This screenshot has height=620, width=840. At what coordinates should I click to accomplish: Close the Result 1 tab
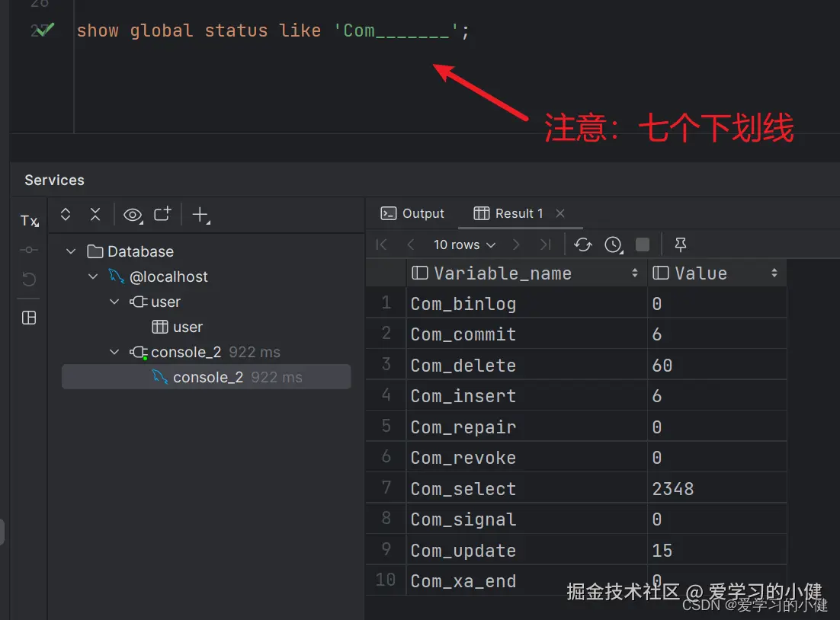tap(560, 213)
